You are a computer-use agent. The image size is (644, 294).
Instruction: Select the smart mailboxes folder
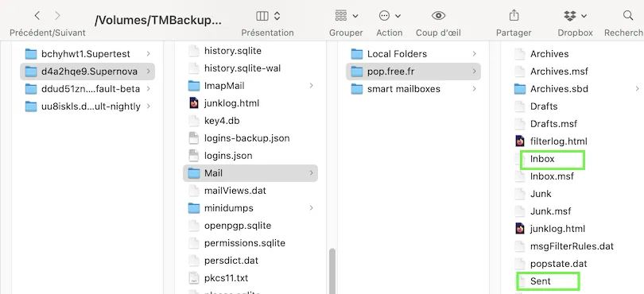point(413,89)
